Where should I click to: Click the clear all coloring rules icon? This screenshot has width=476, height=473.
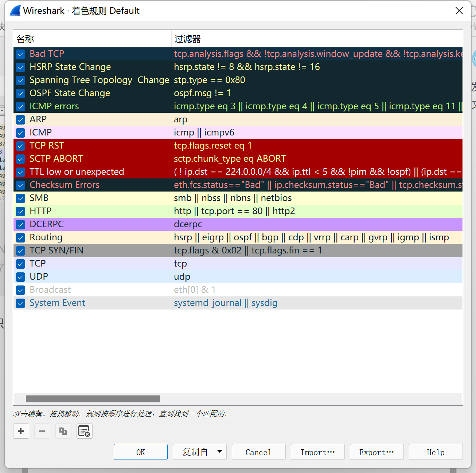pos(84,431)
